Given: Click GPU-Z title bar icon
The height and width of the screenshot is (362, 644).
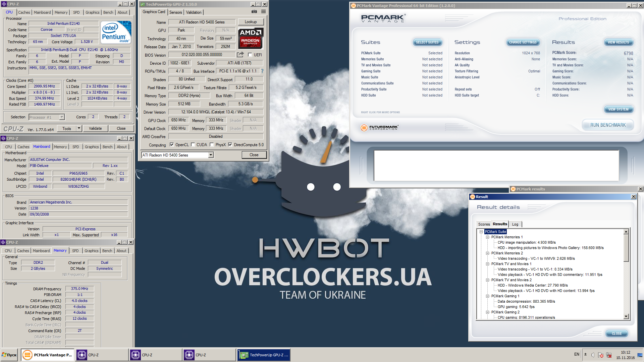Looking at the screenshot, I should tap(143, 4).
